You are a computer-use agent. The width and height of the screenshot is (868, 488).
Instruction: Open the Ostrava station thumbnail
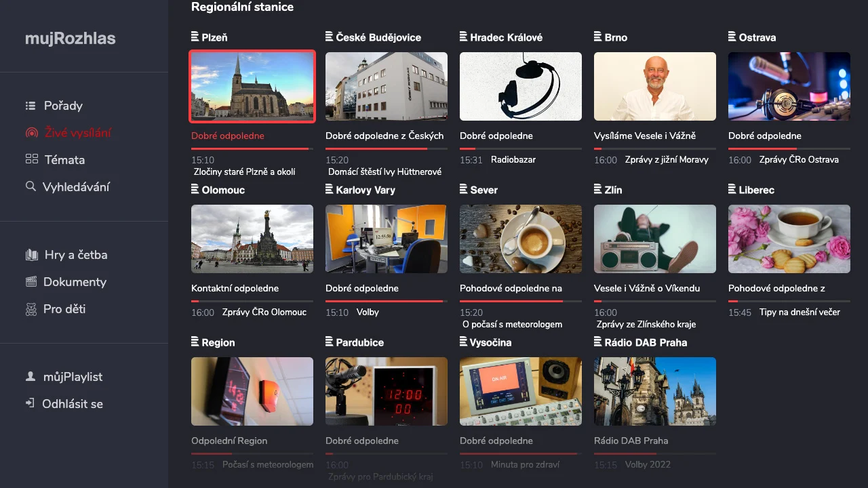point(789,86)
